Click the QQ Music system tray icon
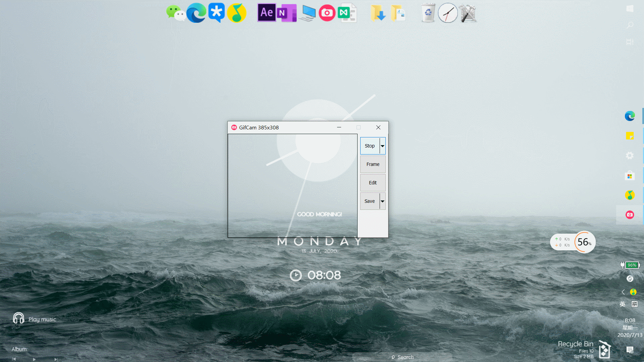The image size is (644, 362). 633,292
